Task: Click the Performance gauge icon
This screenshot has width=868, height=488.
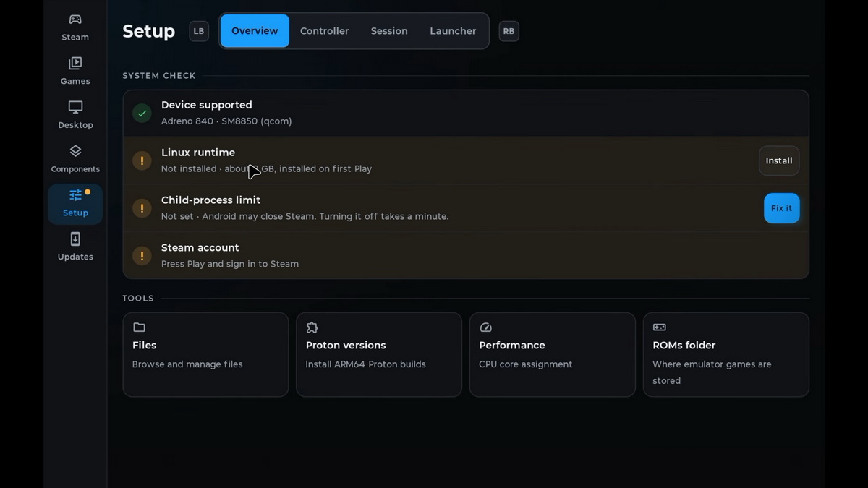Action: [486, 328]
